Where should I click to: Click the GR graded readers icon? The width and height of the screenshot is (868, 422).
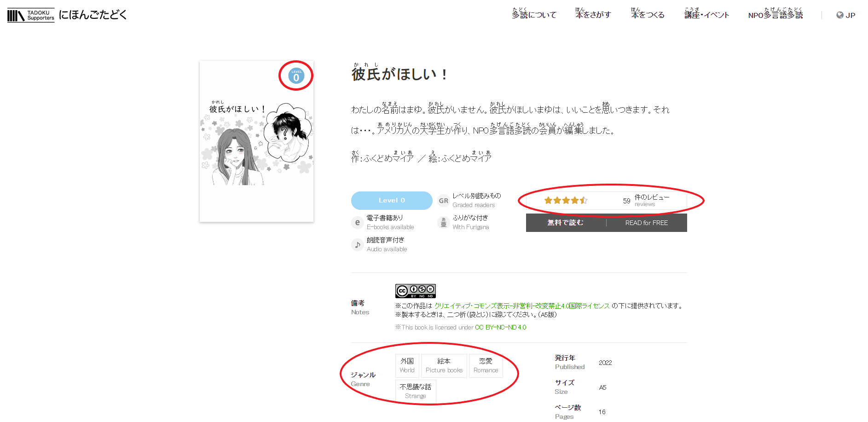click(443, 201)
